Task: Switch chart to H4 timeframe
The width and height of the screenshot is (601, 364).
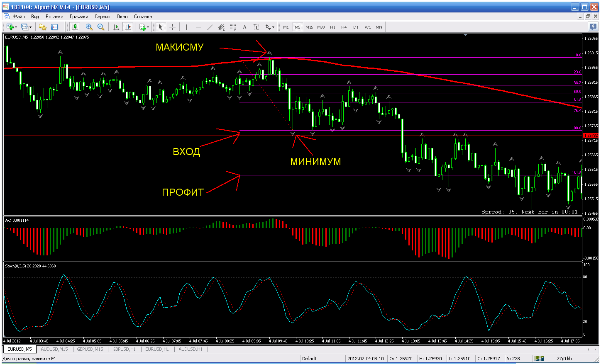Action: click(344, 27)
